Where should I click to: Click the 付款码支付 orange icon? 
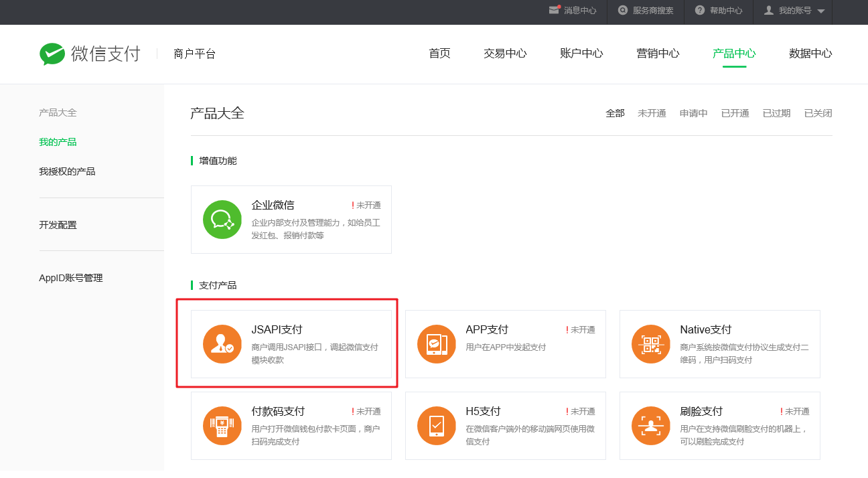(x=222, y=426)
